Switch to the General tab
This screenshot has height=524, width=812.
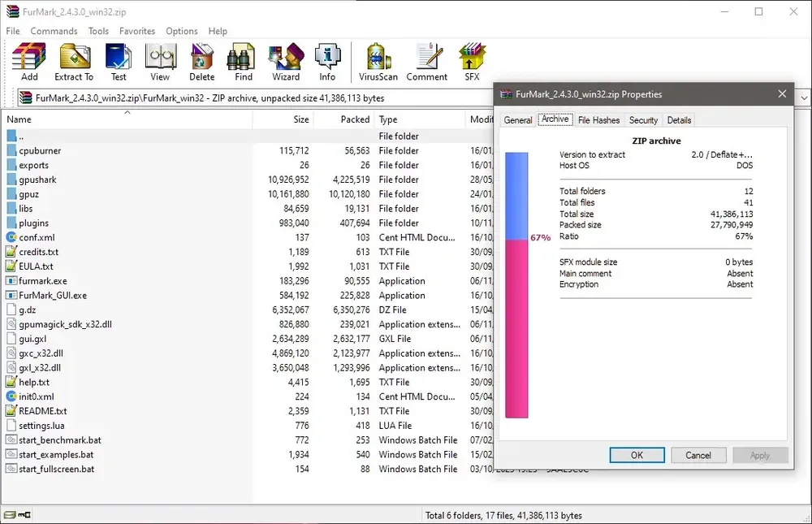[518, 120]
